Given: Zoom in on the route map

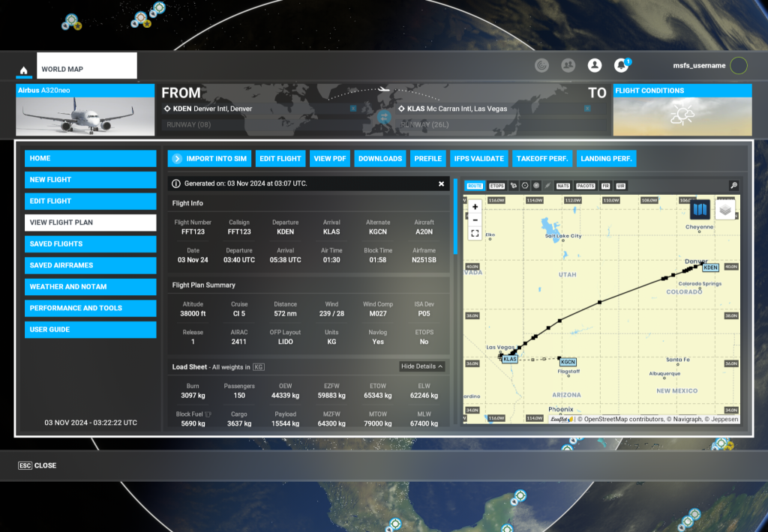Looking at the screenshot, I should tap(475, 205).
